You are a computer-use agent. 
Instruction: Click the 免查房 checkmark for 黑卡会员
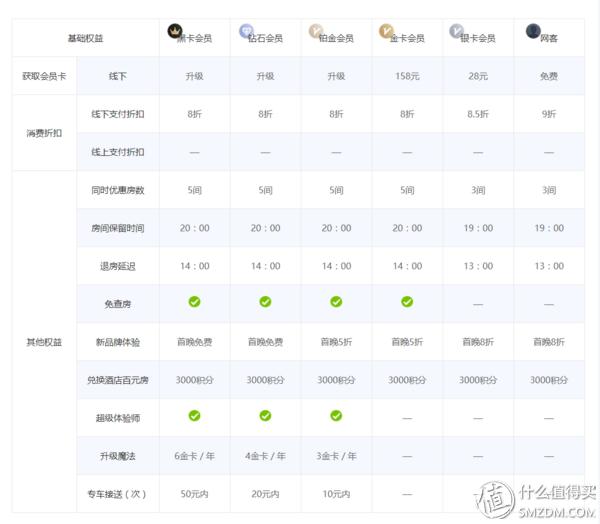coord(194,302)
